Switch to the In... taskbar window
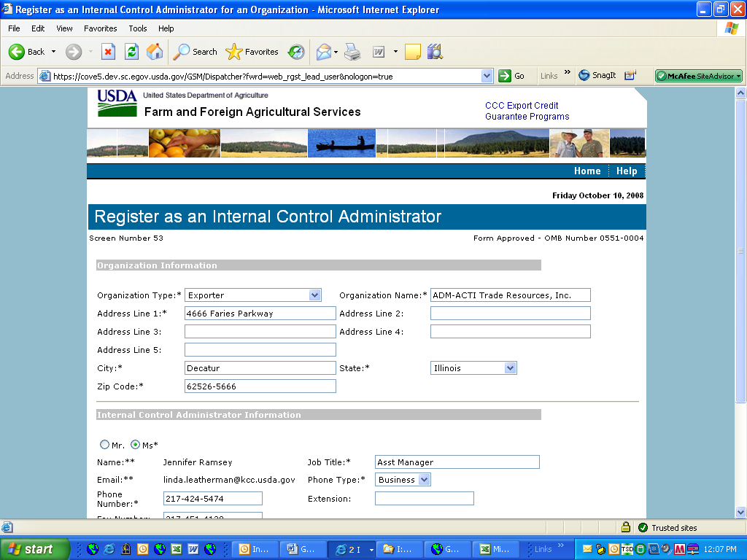Viewport: 747px width, 560px height. [x=256, y=549]
